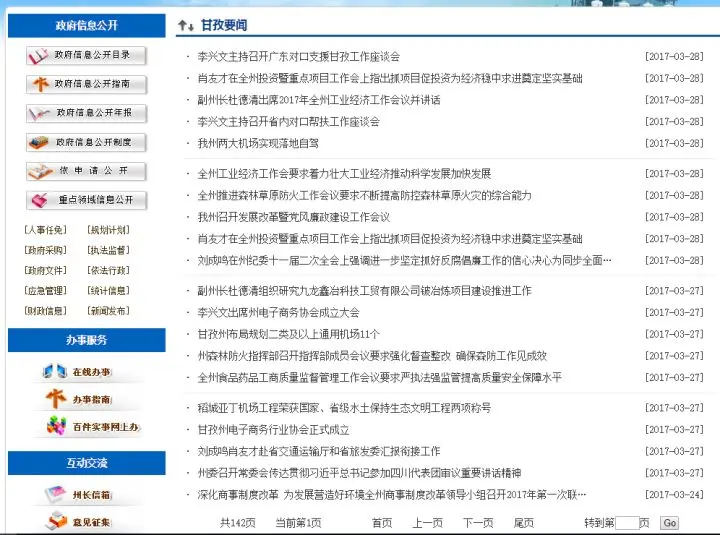
Task: Open article 李兴文主持召开省内对口帮扶工作座谈会
Action: click(288, 122)
